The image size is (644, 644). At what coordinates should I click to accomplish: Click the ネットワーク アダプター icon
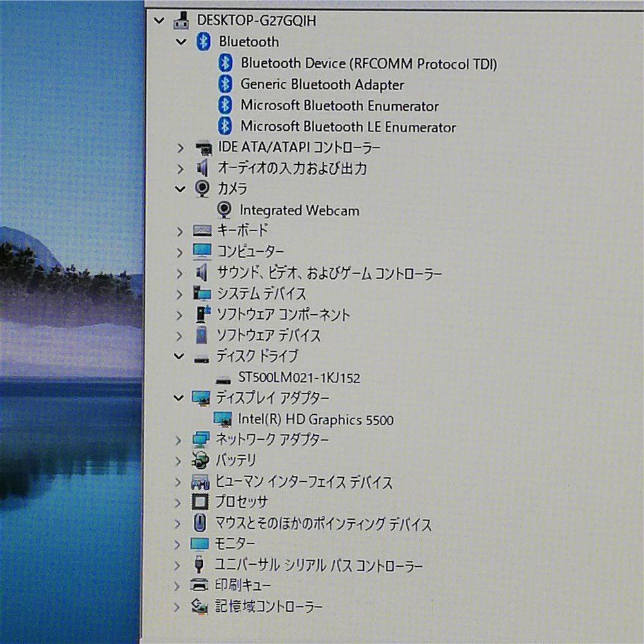click(x=201, y=440)
